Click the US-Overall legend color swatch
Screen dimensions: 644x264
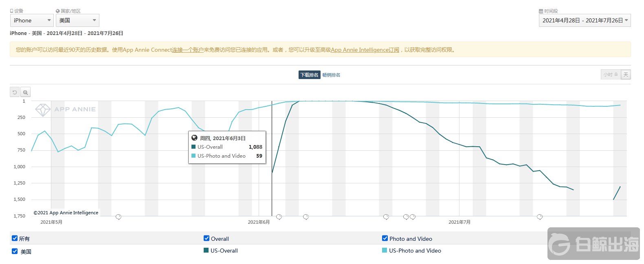[x=206, y=250]
